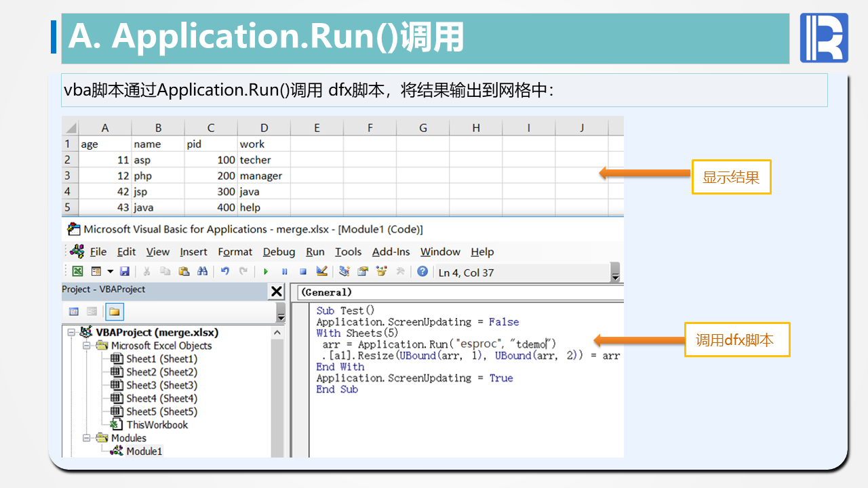The width and height of the screenshot is (868, 488).
Task: Click the Reset stop square icon
Action: pyautogui.click(x=303, y=272)
